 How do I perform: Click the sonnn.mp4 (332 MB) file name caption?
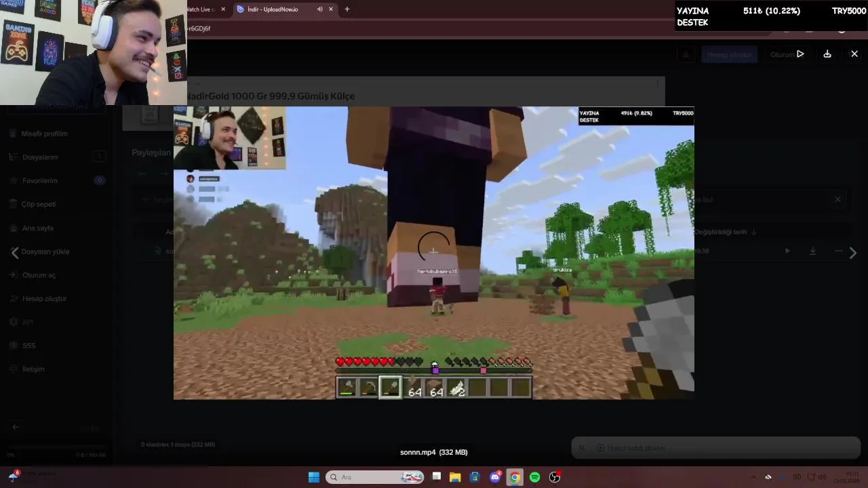[434, 452]
